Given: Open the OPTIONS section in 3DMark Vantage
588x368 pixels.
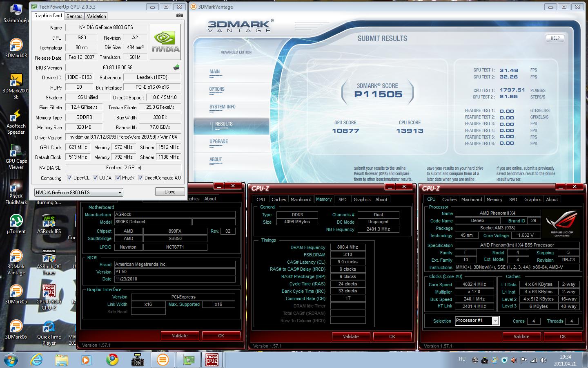Looking at the screenshot, I should pyautogui.click(x=217, y=89).
